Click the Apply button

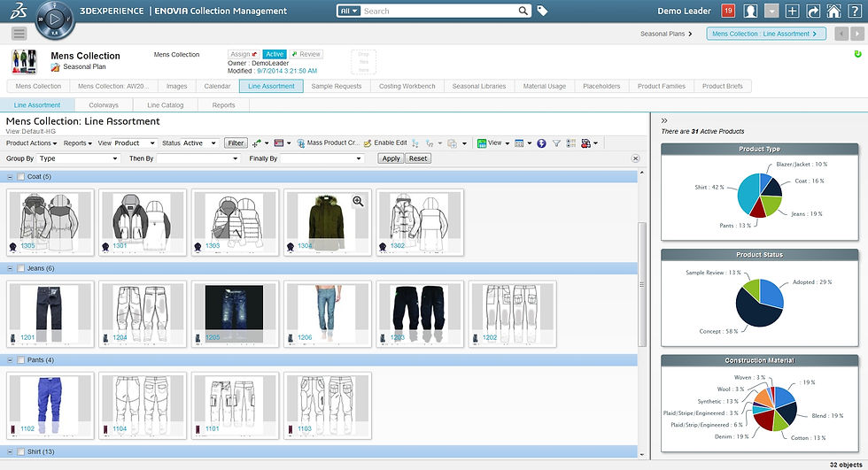click(391, 158)
